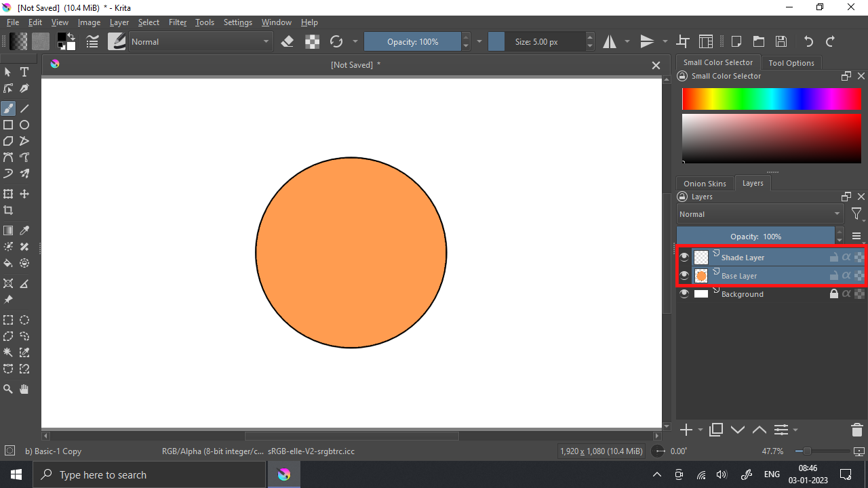Image resolution: width=868 pixels, height=488 pixels.
Task: Select the Calligraphy tool
Action: click(24, 88)
